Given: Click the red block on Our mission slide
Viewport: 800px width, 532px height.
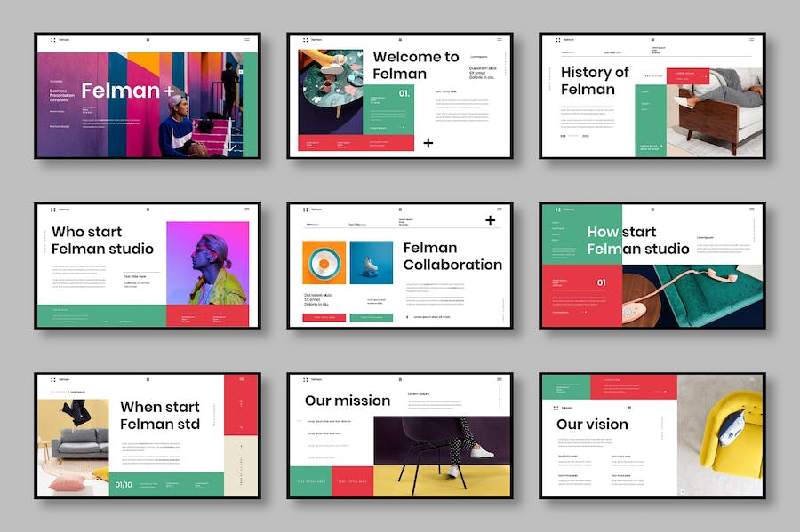Looking at the screenshot, I should pyautogui.click(x=352, y=481).
